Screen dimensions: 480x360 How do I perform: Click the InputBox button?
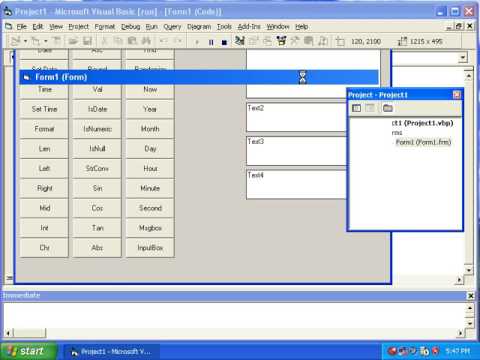(x=150, y=248)
